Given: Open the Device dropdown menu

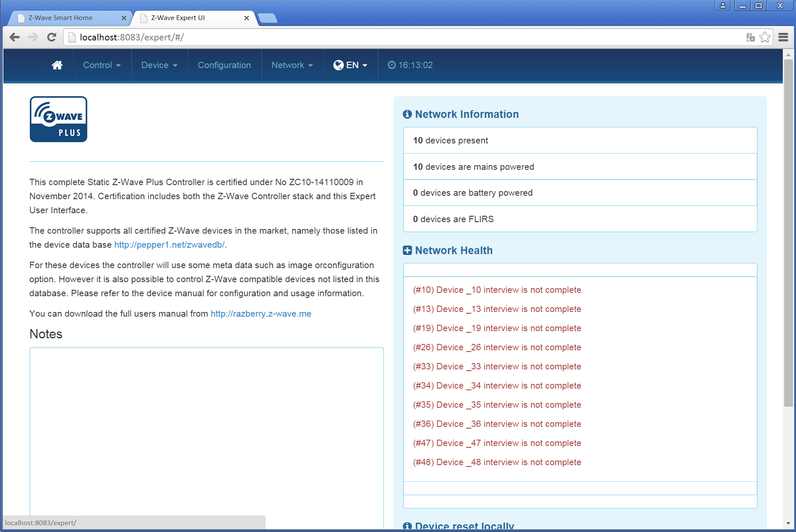Looking at the screenshot, I should 160,65.
